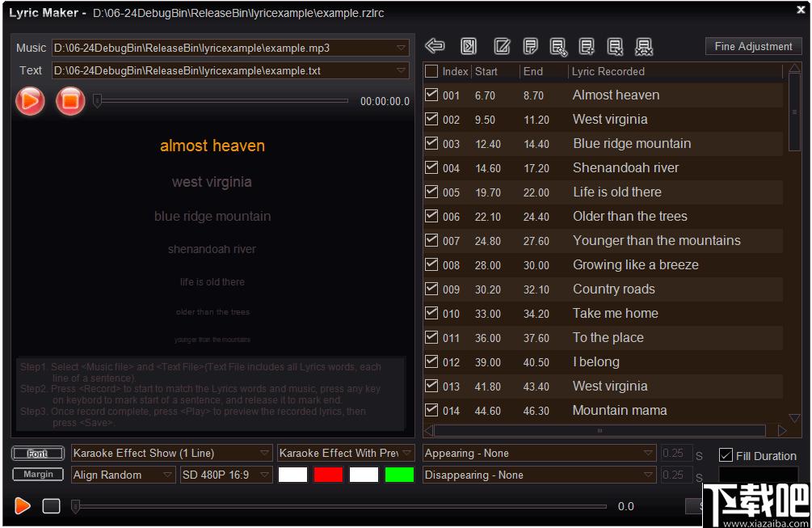Select the Country roads lyric row

(613, 289)
